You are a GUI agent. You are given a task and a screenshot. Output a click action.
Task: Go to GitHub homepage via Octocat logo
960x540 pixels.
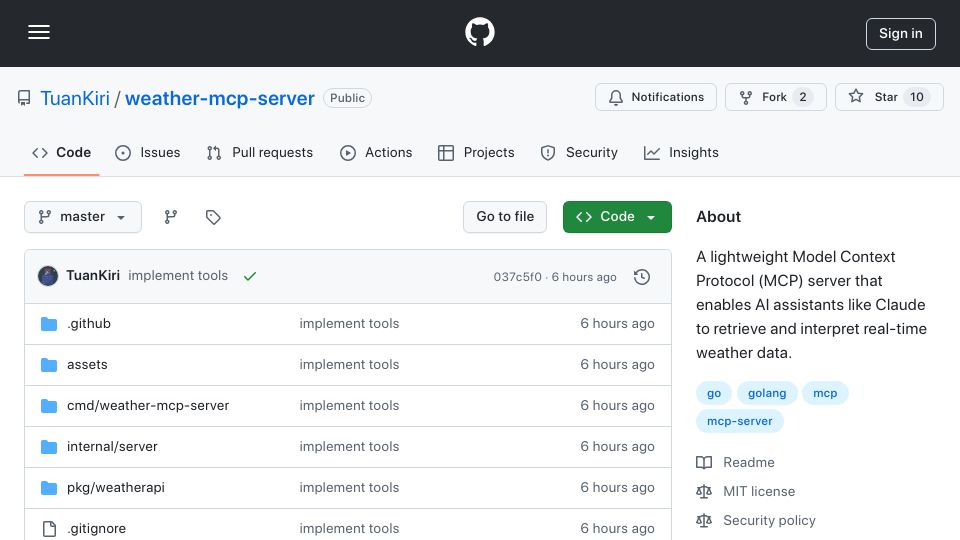pos(479,32)
